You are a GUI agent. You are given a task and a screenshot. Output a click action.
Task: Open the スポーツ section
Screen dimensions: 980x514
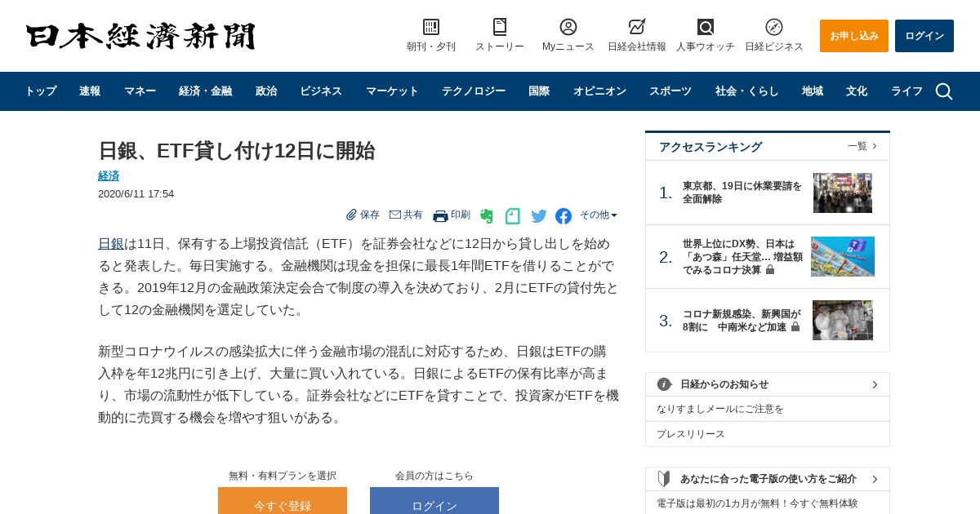click(670, 91)
